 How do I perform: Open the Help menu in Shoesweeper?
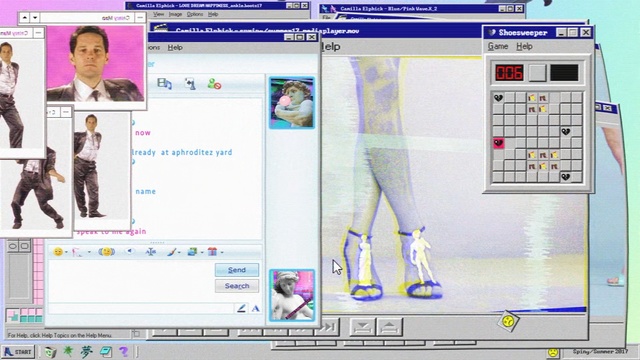tap(524, 47)
